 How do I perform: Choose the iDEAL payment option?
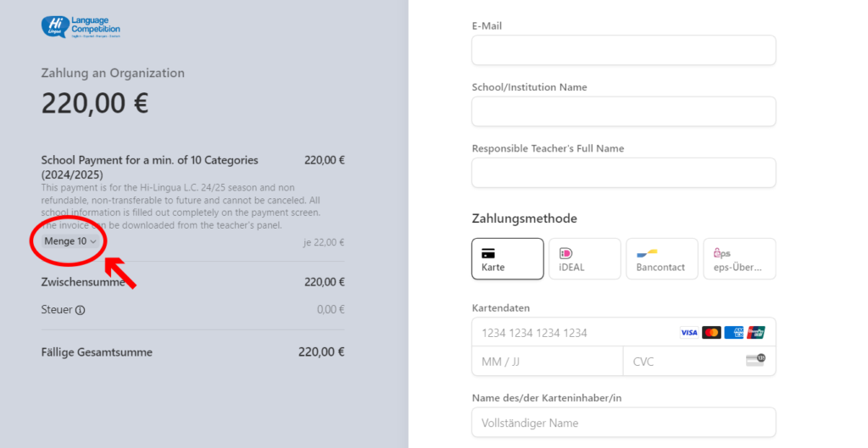[584, 258]
